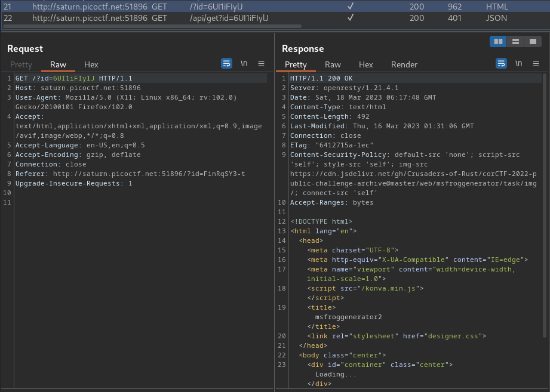Click the 401 length cell
The width and height of the screenshot is (550, 392).
455,18
